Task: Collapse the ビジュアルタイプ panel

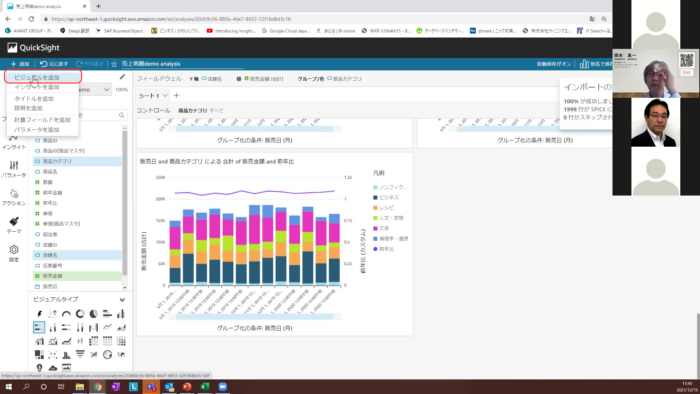Action: (122, 299)
